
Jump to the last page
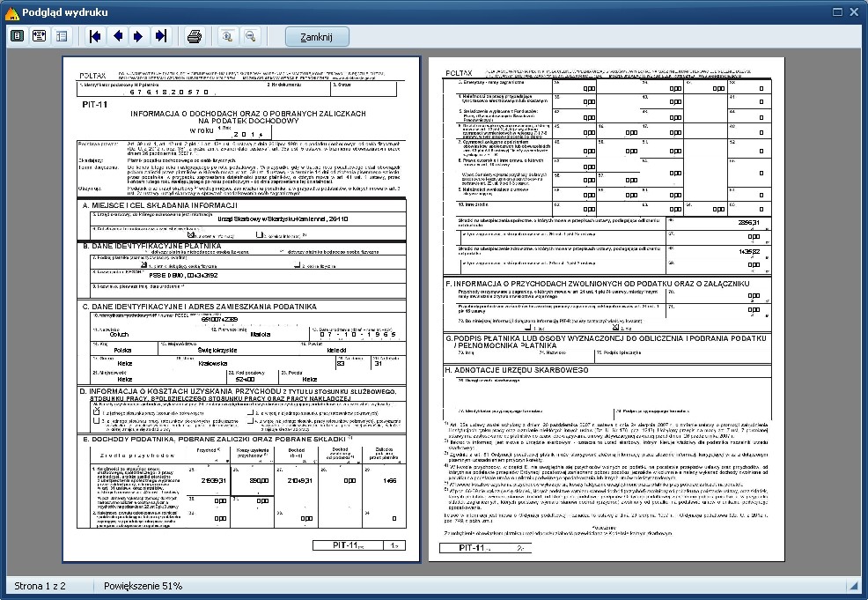coord(160,37)
